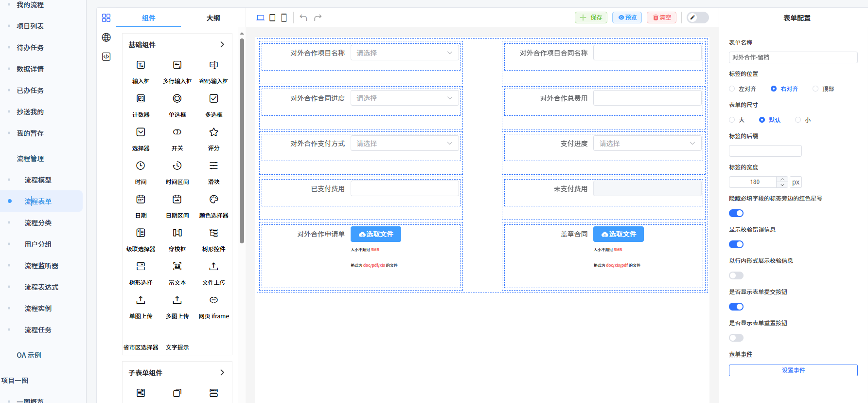Switch to the 大纲 tab
The height and width of the screenshot is (403, 868).
pos(213,18)
